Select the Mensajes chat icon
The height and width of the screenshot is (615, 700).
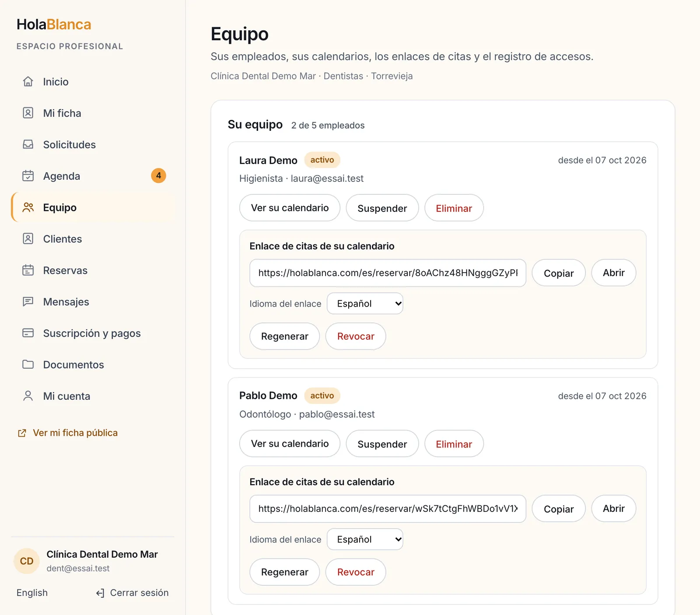(x=28, y=302)
